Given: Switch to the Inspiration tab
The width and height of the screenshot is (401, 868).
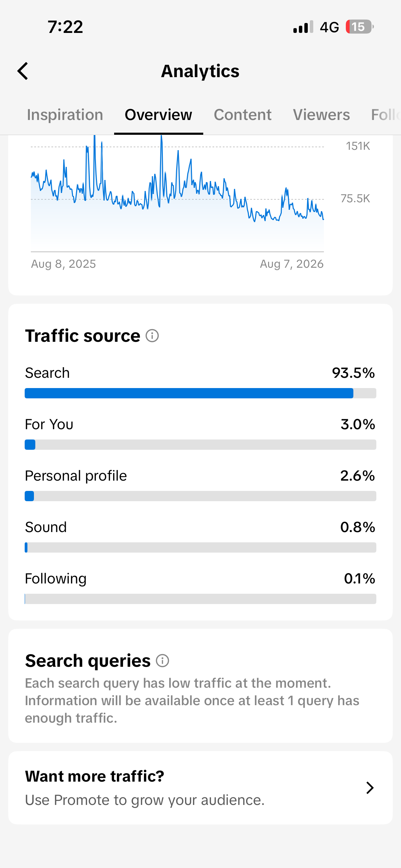Looking at the screenshot, I should (x=65, y=115).
